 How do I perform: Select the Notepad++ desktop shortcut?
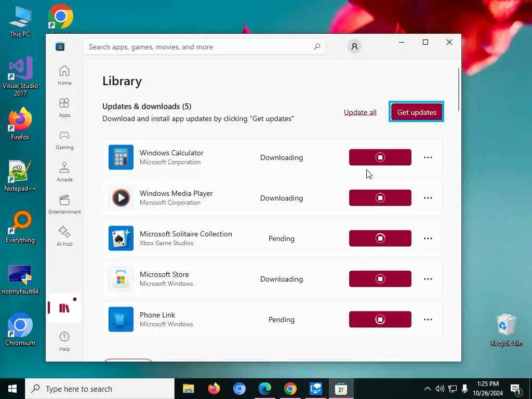click(20, 175)
